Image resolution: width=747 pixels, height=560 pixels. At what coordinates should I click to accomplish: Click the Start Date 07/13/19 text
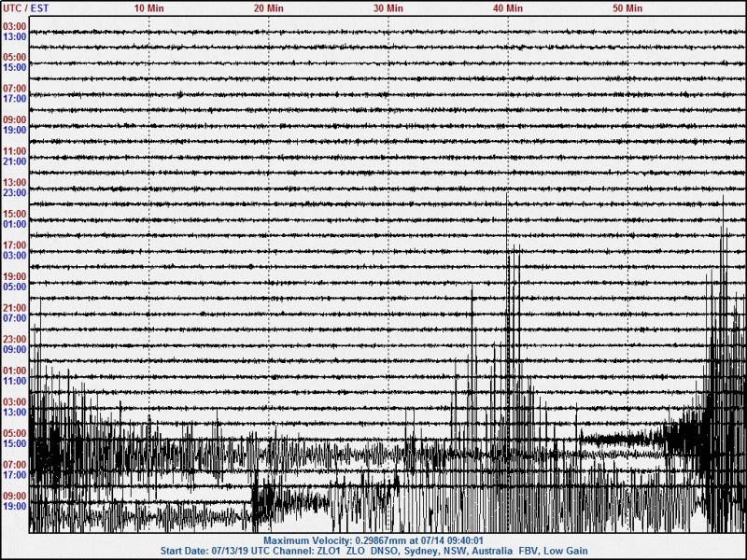(207, 550)
